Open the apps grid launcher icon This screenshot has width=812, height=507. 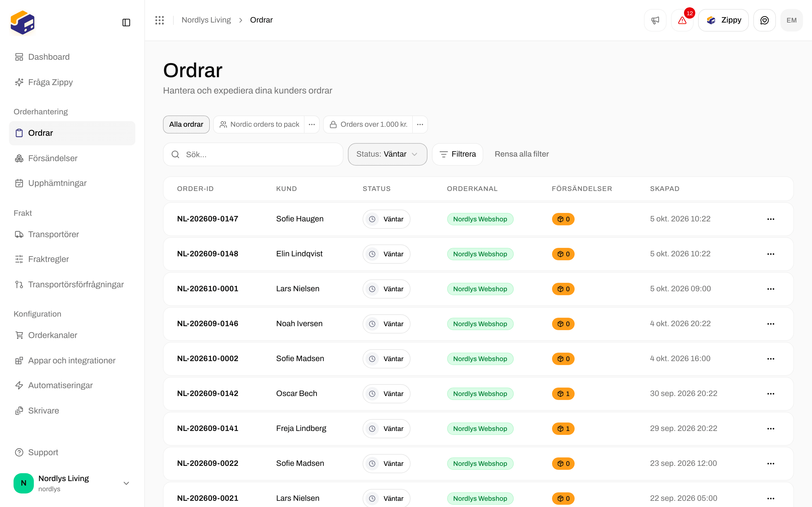point(159,20)
